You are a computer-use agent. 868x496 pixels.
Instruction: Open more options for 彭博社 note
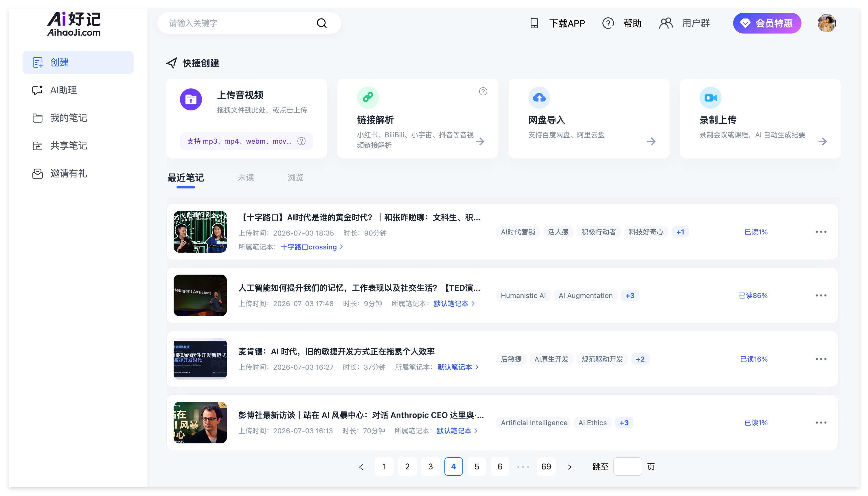821,423
